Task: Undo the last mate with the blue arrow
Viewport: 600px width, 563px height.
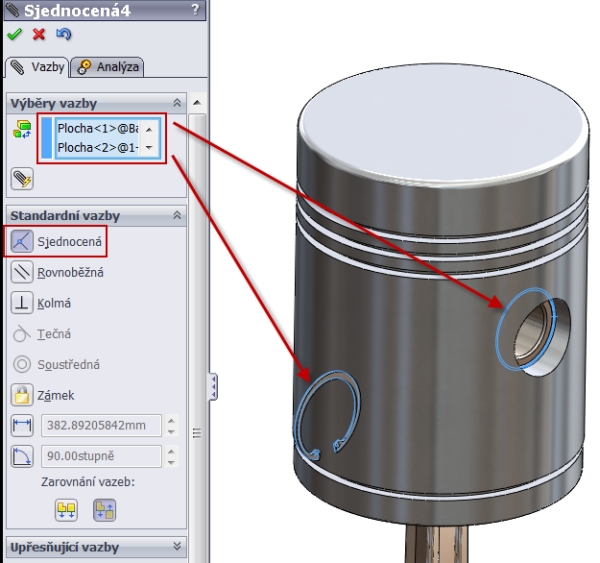Action: 64,34
